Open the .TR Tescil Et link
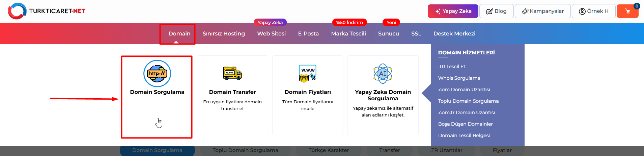 451,67
